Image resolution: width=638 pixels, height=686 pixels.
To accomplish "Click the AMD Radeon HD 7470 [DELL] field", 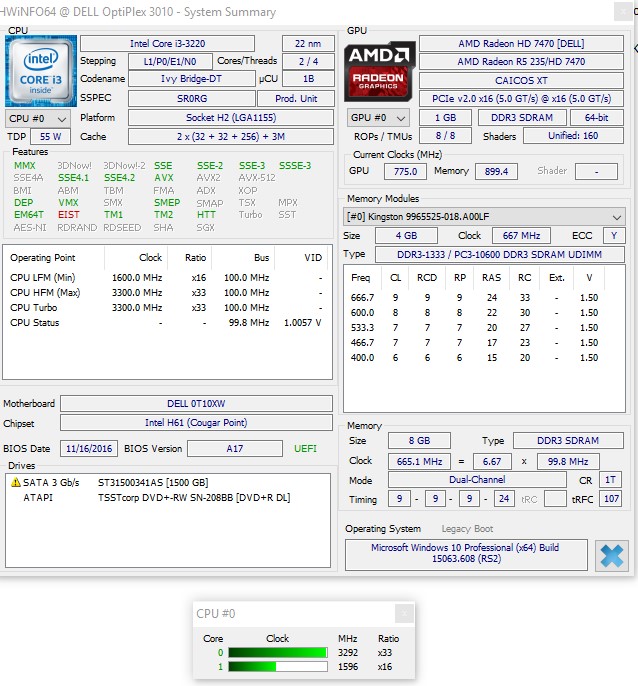I will [x=521, y=43].
